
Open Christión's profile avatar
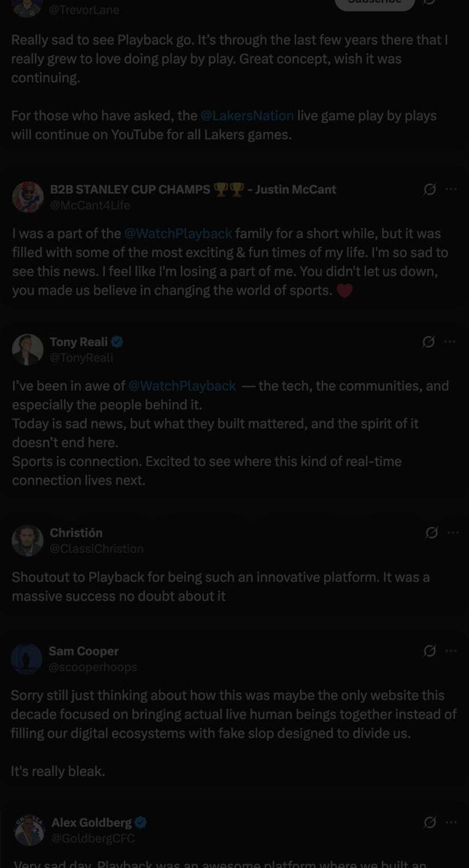[28, 540]
